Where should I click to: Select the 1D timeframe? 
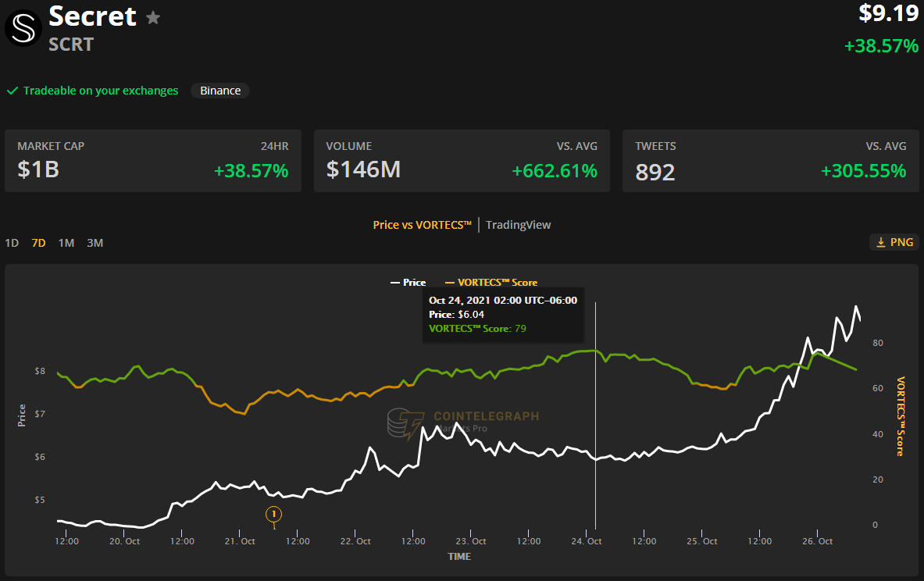(12, 243)
